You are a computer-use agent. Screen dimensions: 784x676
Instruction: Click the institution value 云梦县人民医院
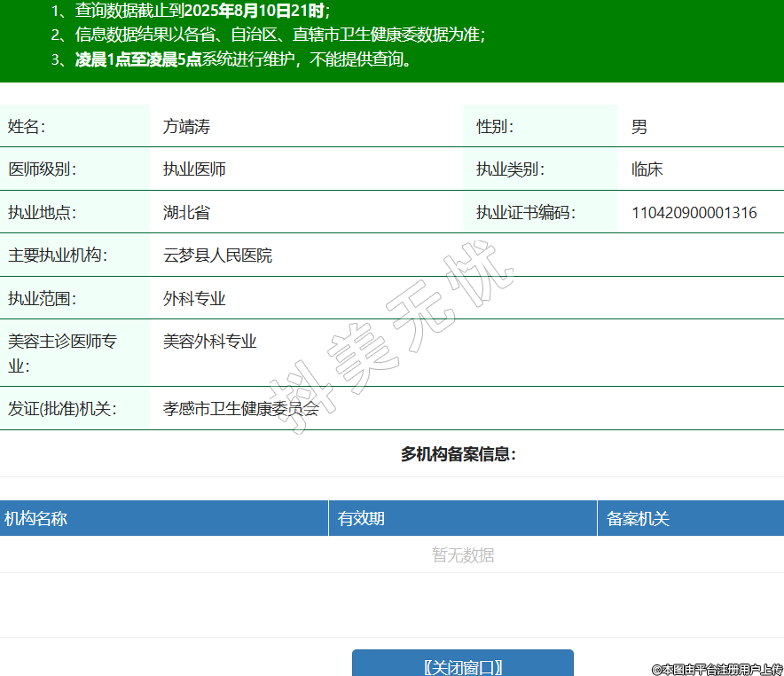(x=217, y=255)
